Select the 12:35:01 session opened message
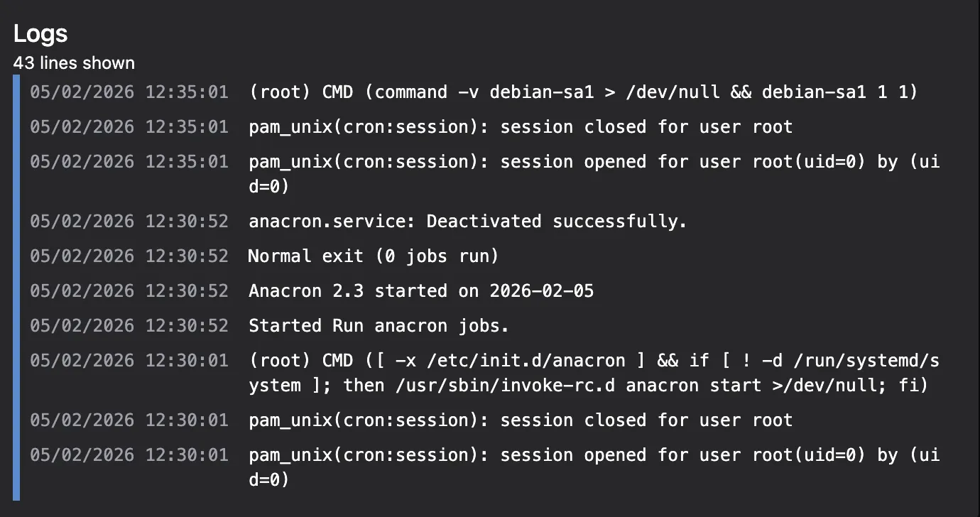 (593, 162)
